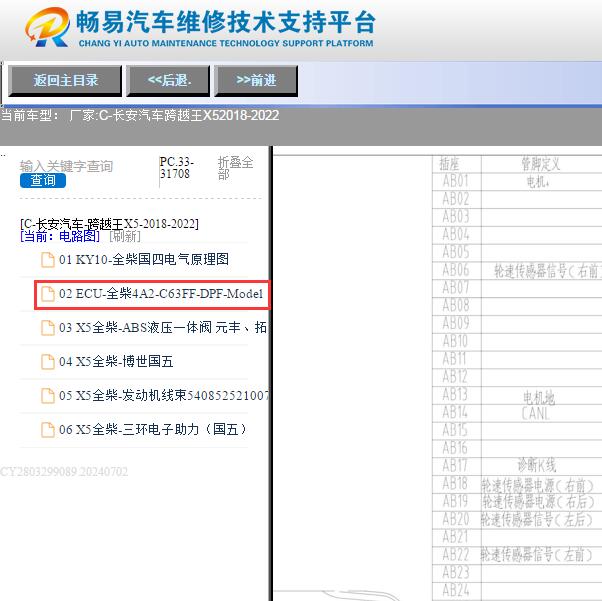Click the AB21 socket cell
The height and width of the screenshot is (601, 602).
coord(456,537)
